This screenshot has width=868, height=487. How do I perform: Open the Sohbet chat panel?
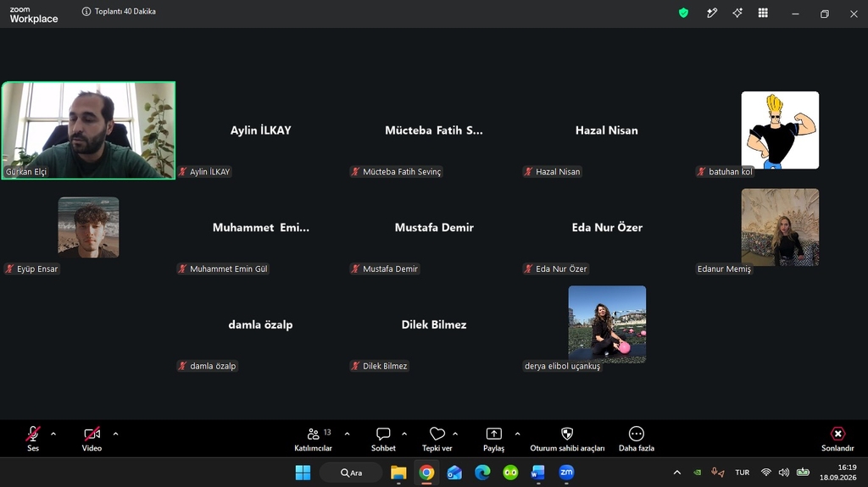point(383,439)
